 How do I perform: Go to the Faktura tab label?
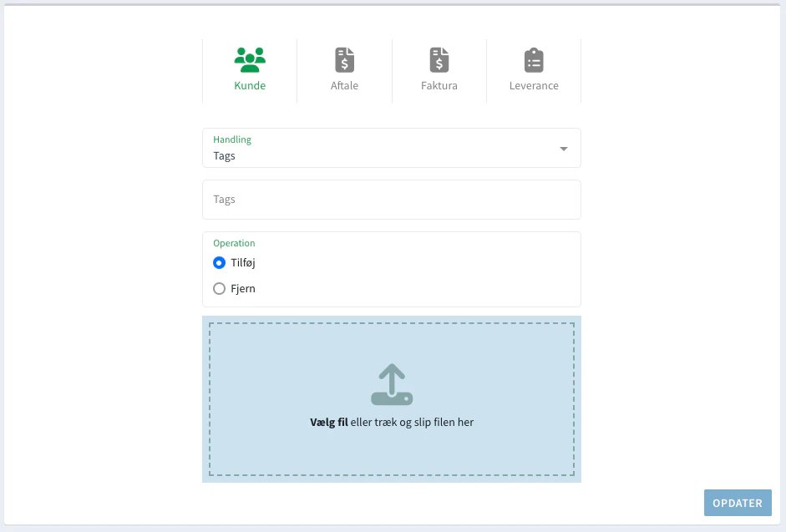[x=439, y=85]
